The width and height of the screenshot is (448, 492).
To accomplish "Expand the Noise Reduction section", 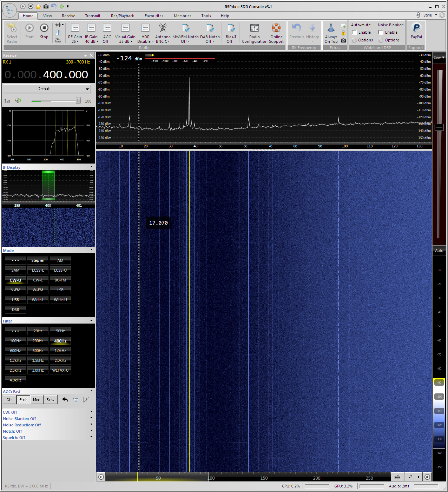I will [x=91, y=425].
